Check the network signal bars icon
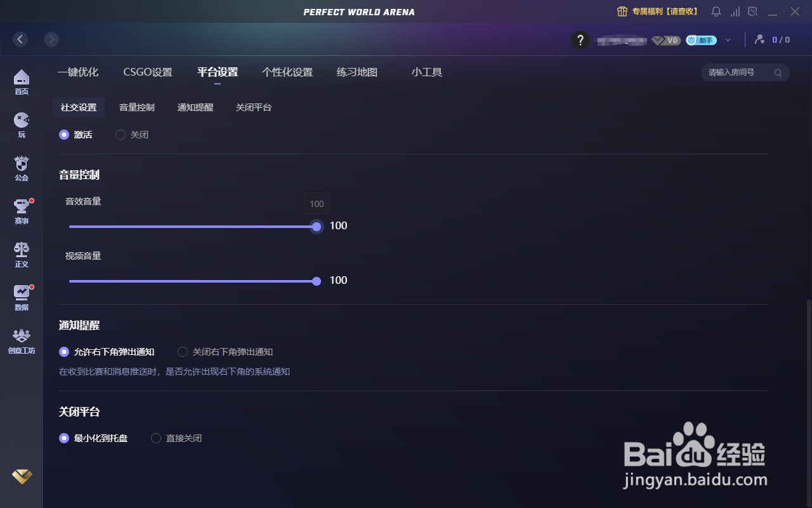 coord(735,11)
